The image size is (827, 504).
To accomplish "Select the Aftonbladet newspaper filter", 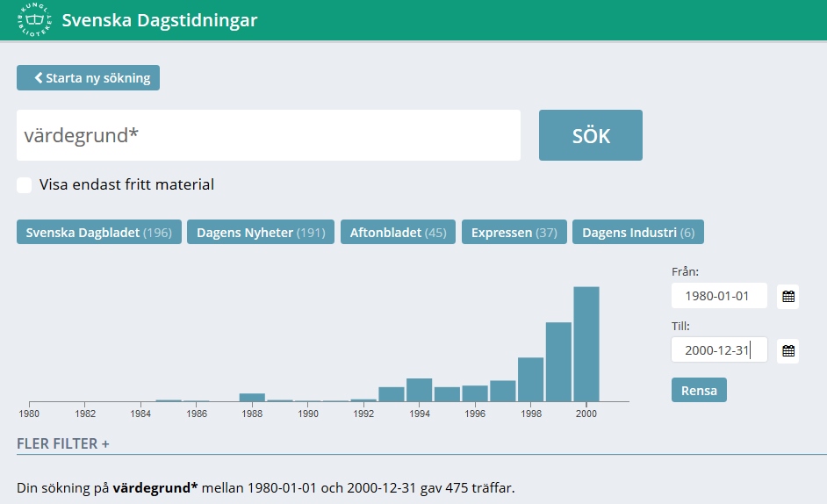I will point(399,232).
